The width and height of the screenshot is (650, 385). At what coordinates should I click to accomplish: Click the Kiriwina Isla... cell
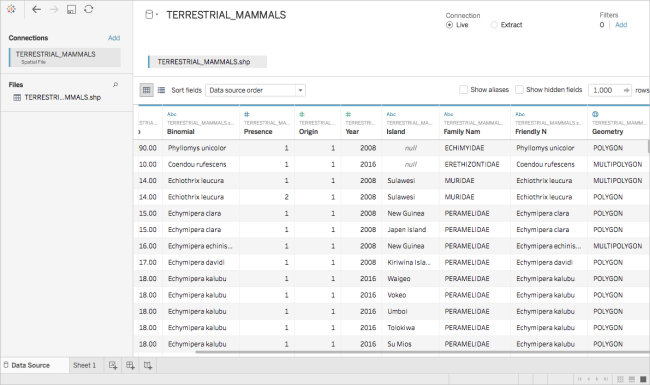point(409,262)
